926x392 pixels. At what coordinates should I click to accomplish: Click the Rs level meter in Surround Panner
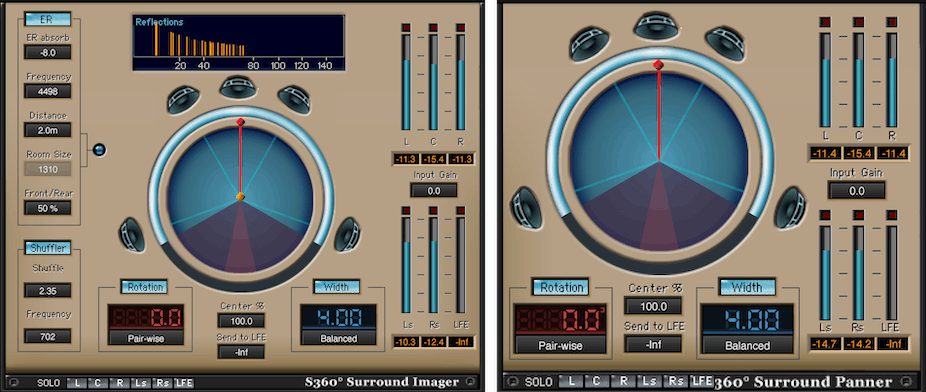(x=858, y=273)
